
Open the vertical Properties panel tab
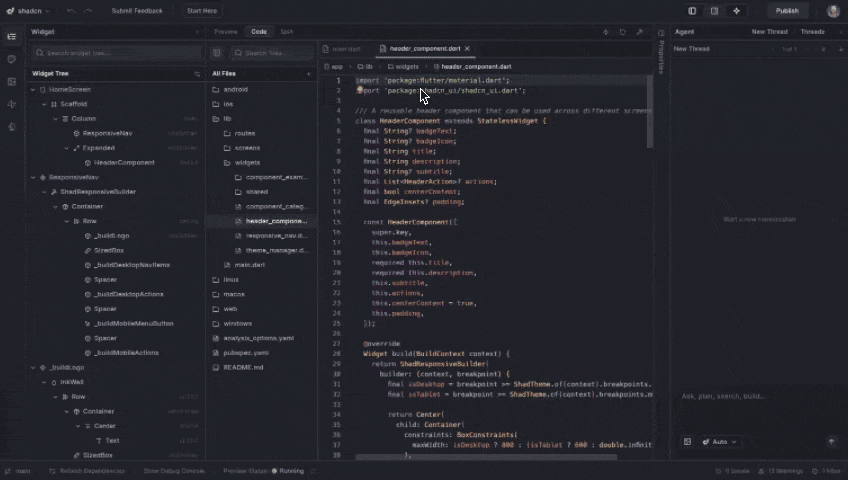(661, 52)
